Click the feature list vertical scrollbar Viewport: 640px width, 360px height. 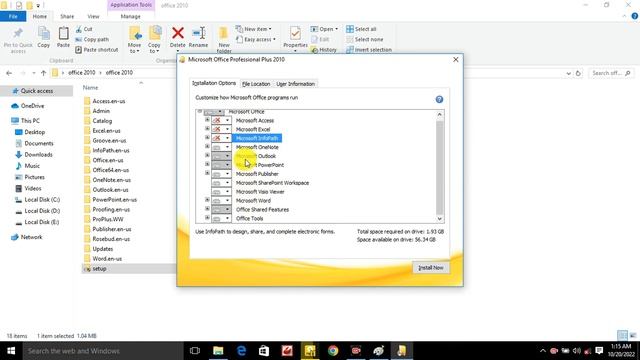[x=440, y=167]
